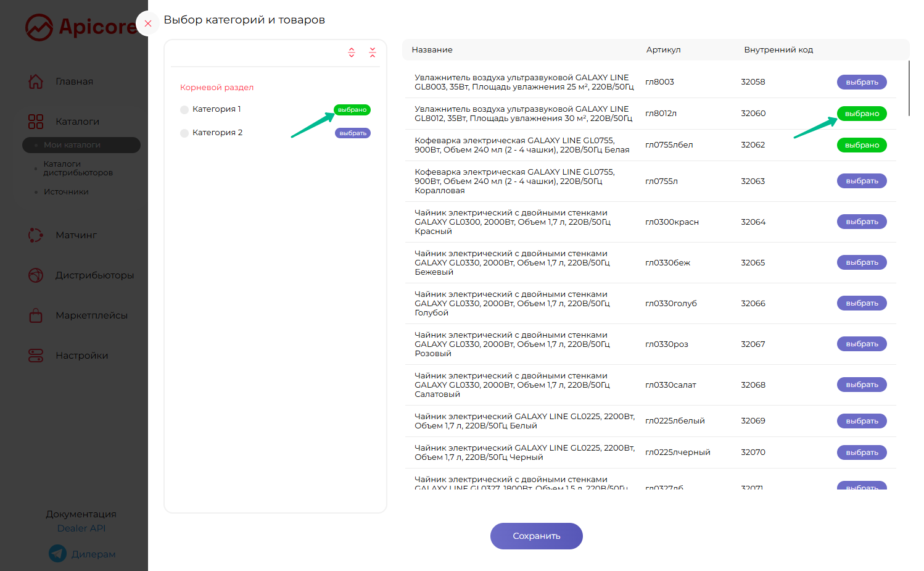
Task: Open the Dealer API link
Action: (x=81, y=528)
